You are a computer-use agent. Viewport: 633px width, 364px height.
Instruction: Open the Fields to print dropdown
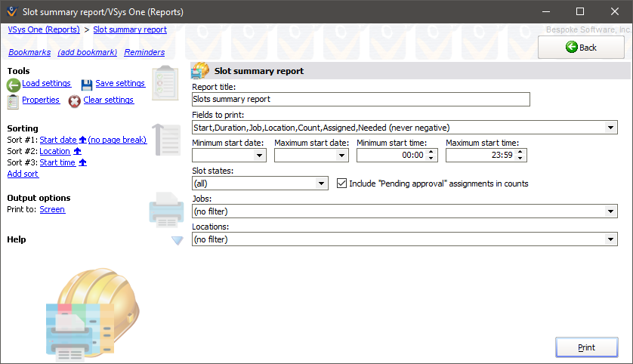pos(611,128)
